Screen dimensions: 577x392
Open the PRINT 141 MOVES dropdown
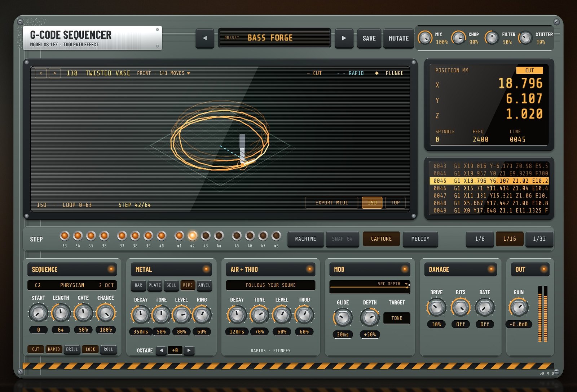[x=163, y=73]
